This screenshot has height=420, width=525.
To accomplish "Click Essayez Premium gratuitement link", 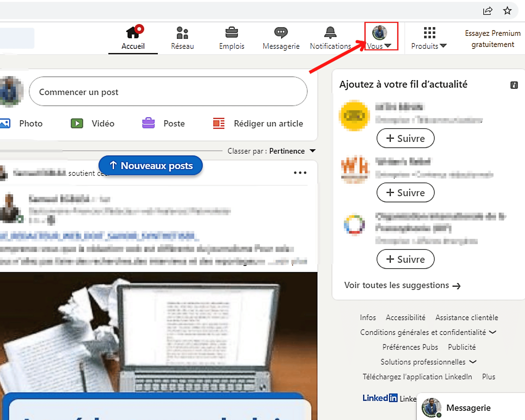I will [x=493, y=39].
